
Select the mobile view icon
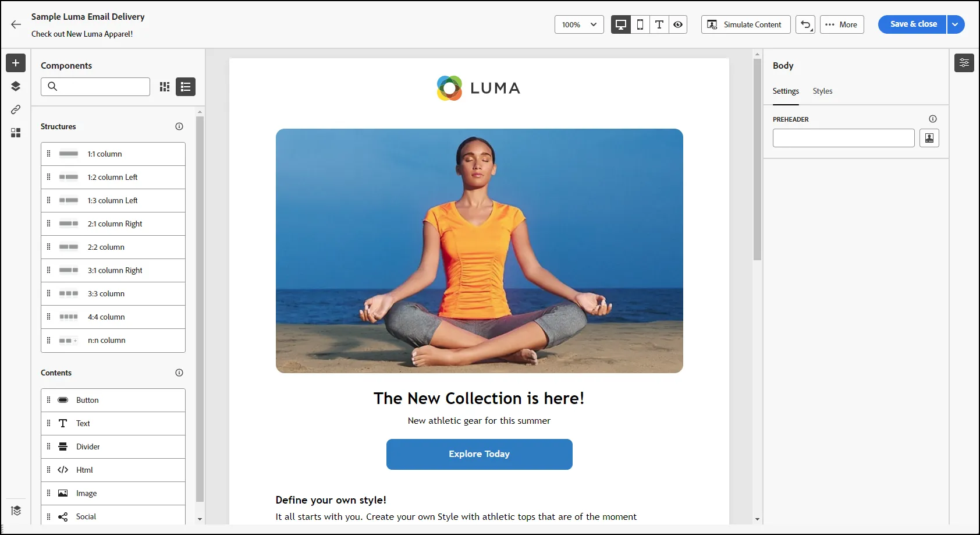tap(640, 24)
